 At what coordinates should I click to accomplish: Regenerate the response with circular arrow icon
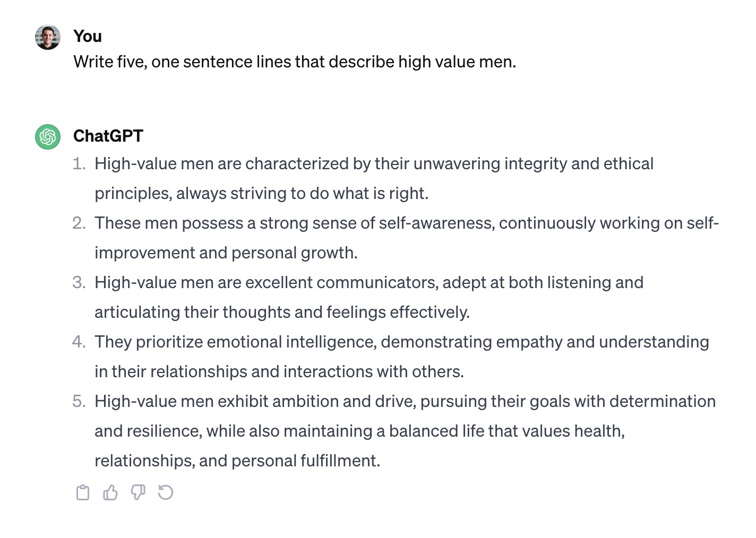click(166, 493)
